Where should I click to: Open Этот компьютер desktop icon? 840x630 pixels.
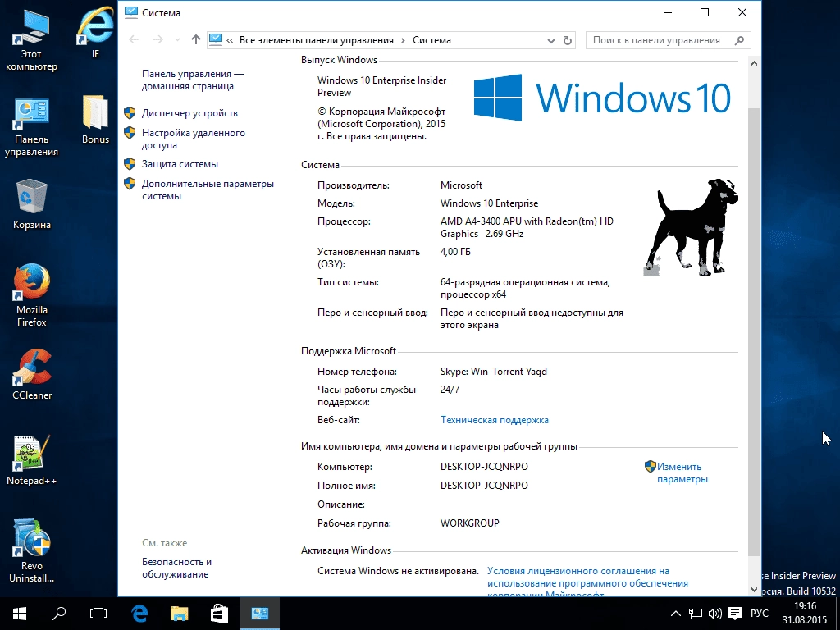[31, 41]
